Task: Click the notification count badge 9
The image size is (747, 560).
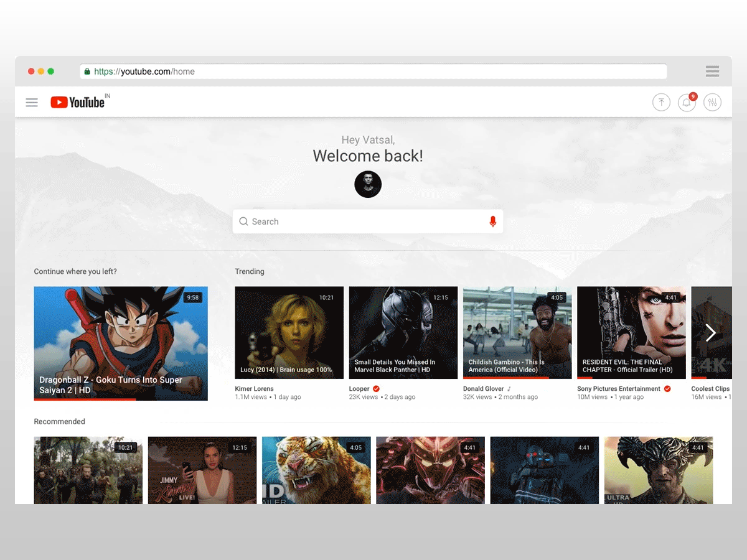Action: [x=693, y=96]
